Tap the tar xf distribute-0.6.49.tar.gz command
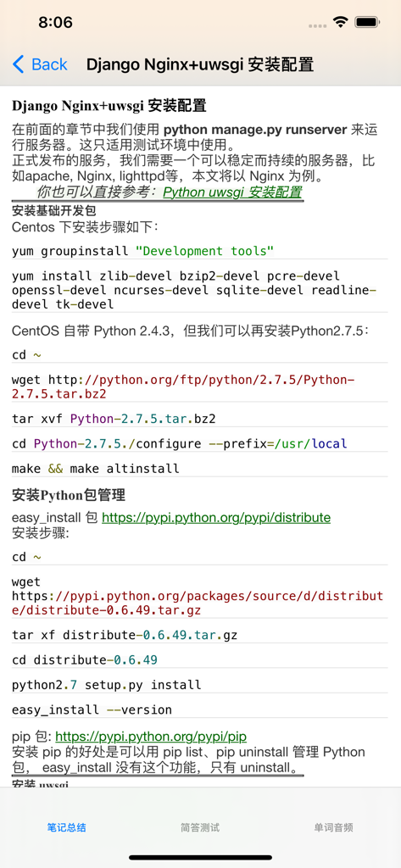This screenshot has height=868, width=401. click(x=125, y=636)
